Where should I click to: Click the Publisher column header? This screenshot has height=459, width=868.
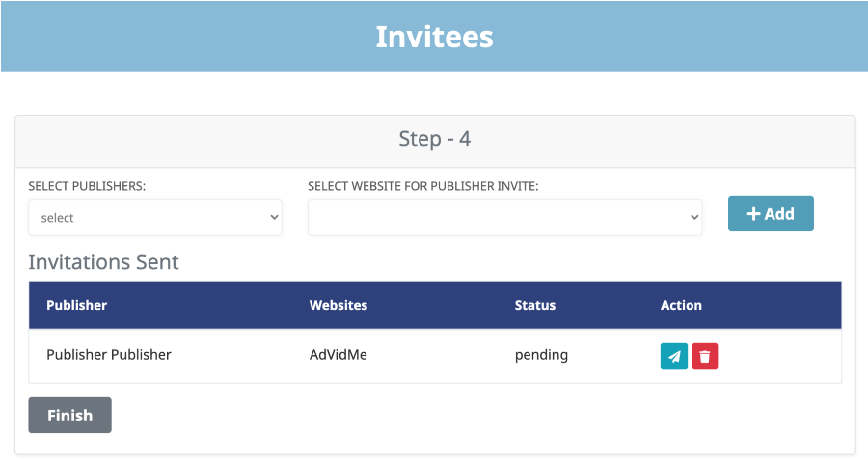pyautogui.click(x=76, y=305)
